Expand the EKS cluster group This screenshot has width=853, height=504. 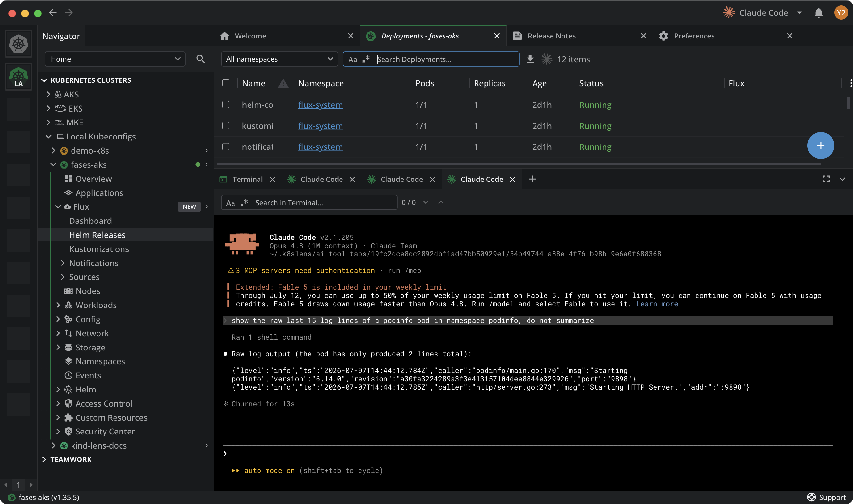48,108
